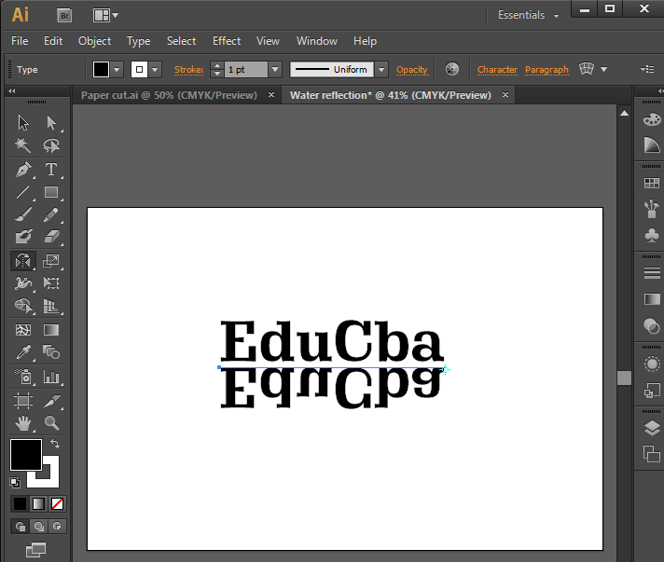667x562 pixels.
Task: Go to Adobe Bridge
Action: click(65, 16)
